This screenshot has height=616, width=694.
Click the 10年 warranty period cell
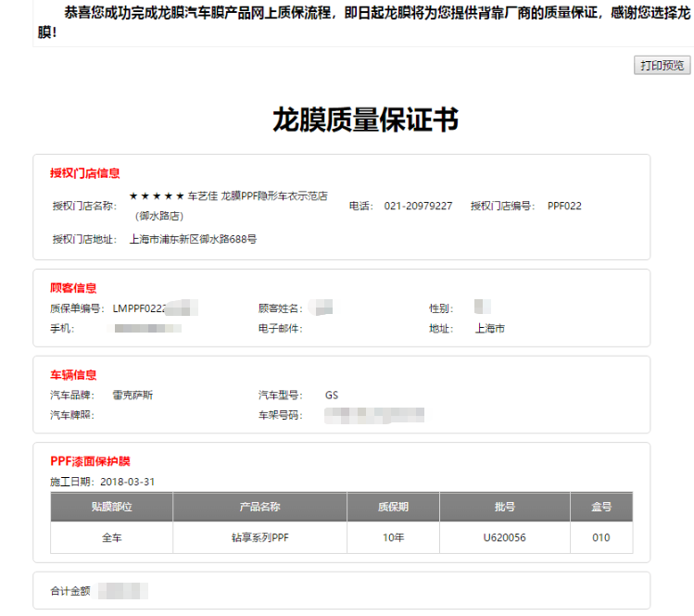393,537
